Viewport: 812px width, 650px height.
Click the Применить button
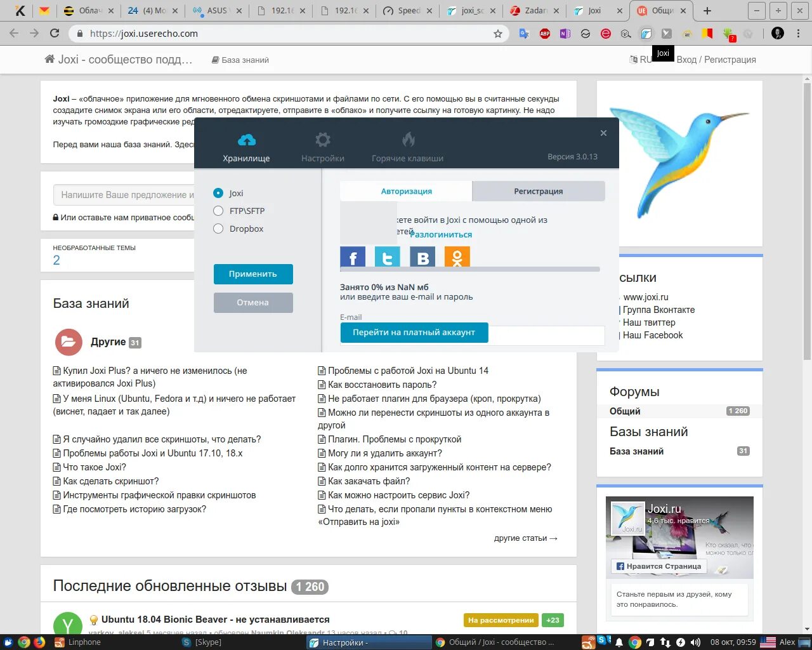(x=253, y=274)
